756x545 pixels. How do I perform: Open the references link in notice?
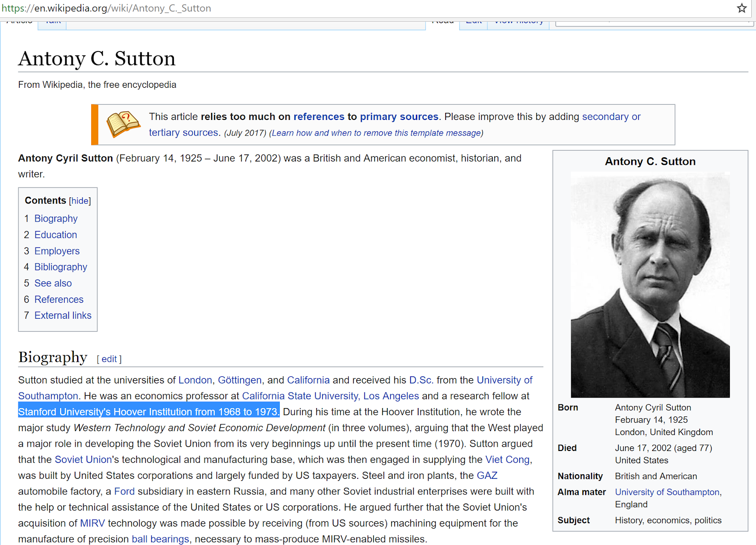(319, 117)
